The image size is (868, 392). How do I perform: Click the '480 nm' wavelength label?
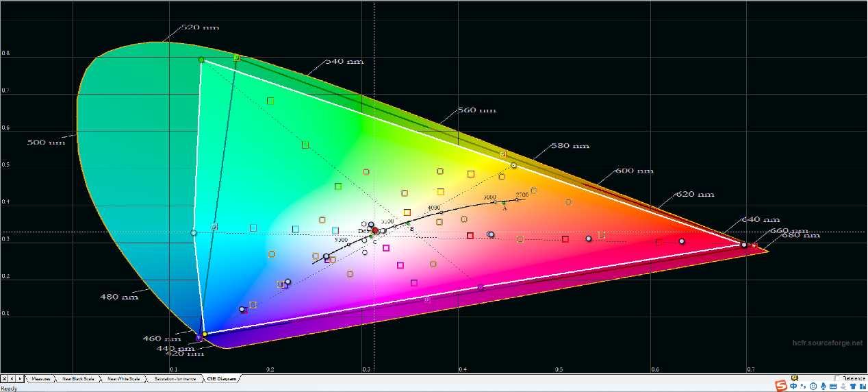pos(120,297)
